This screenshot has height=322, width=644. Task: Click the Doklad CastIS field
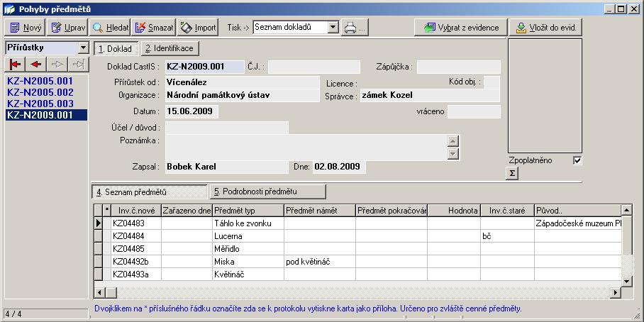click(204, 67)
